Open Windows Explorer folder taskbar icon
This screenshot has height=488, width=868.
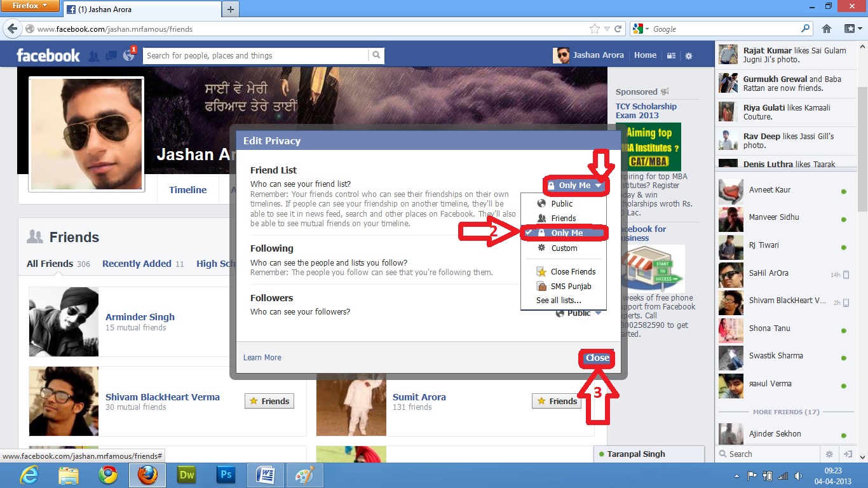(69, 475)
